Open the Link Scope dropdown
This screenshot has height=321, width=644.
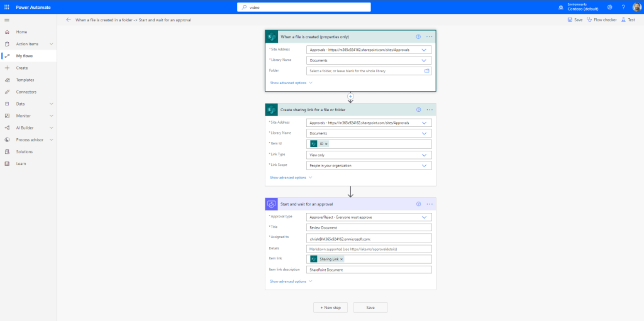pyautogui.click(x=369, y=166)
